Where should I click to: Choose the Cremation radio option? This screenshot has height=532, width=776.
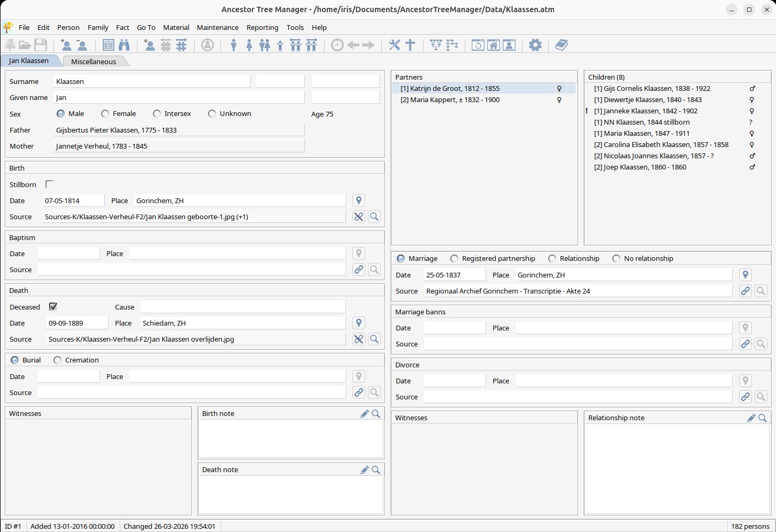(58, 360)
